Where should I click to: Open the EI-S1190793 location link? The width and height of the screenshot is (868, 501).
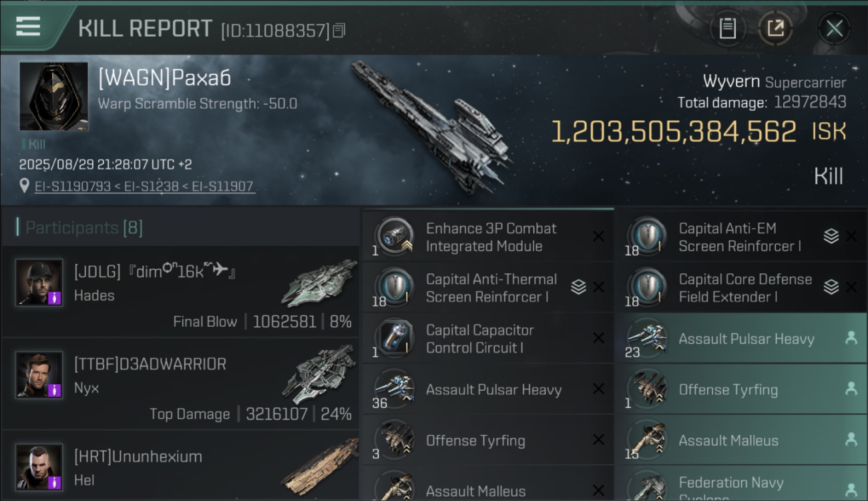pos(73,186)
